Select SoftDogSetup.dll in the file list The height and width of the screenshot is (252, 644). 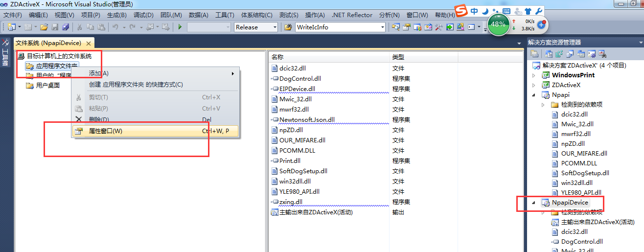point(303,171)
